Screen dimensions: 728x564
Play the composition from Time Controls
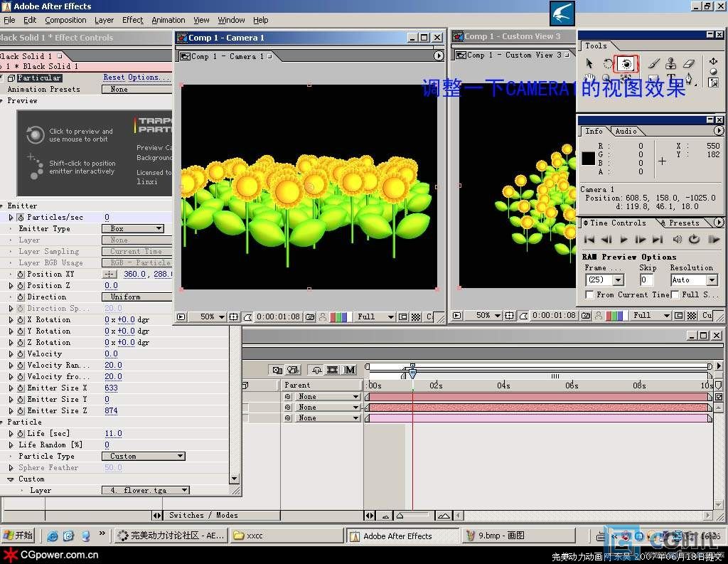623,240
